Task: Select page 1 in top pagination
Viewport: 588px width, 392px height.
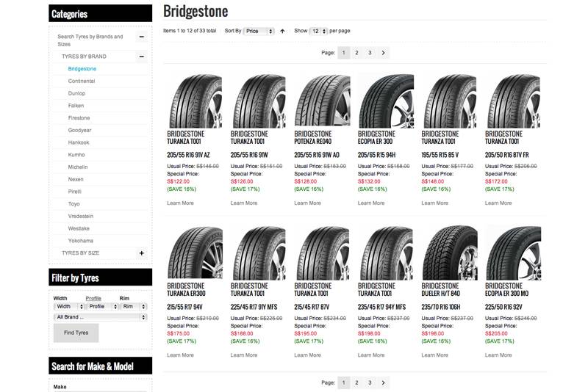Action: (x=343, y=53)
